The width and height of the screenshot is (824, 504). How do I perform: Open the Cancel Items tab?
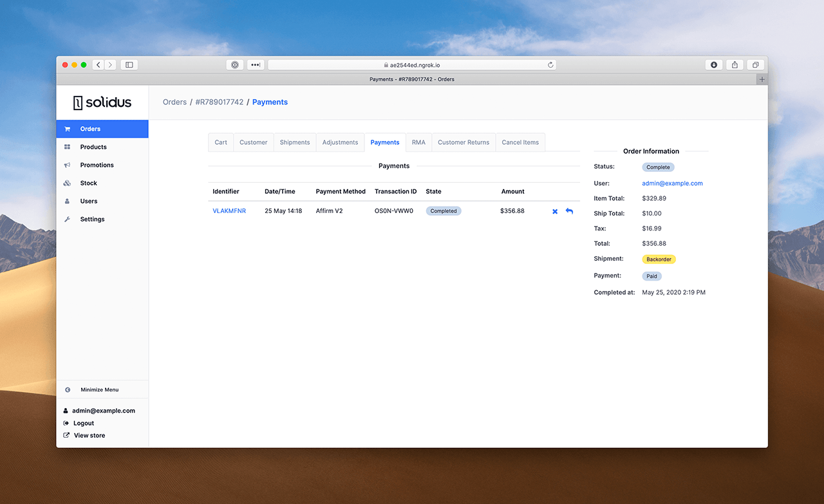520,142
